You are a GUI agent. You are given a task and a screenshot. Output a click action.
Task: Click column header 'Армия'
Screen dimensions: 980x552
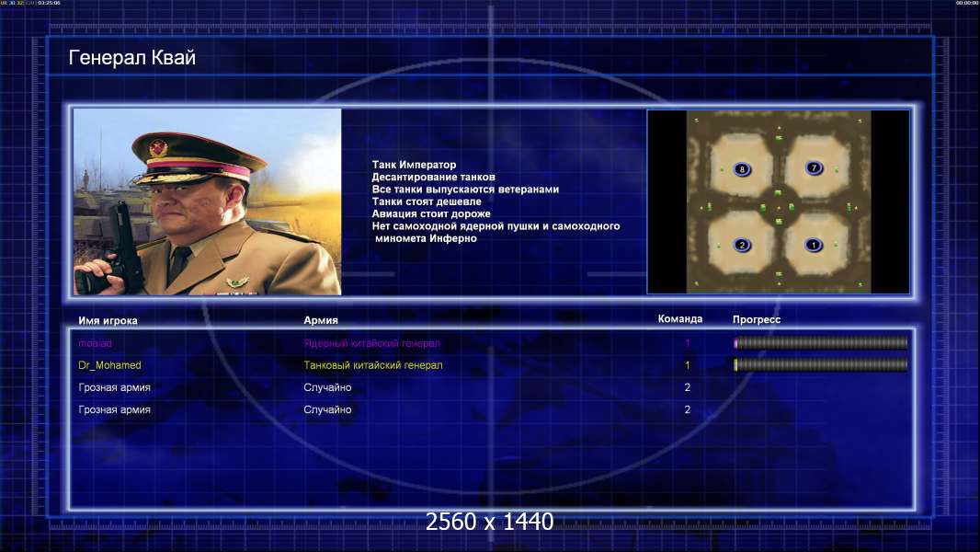pos(321,320)
